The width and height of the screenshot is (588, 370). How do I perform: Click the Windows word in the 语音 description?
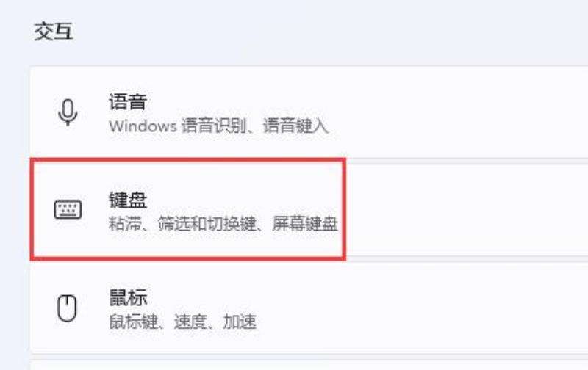click(x=143, y=126)
